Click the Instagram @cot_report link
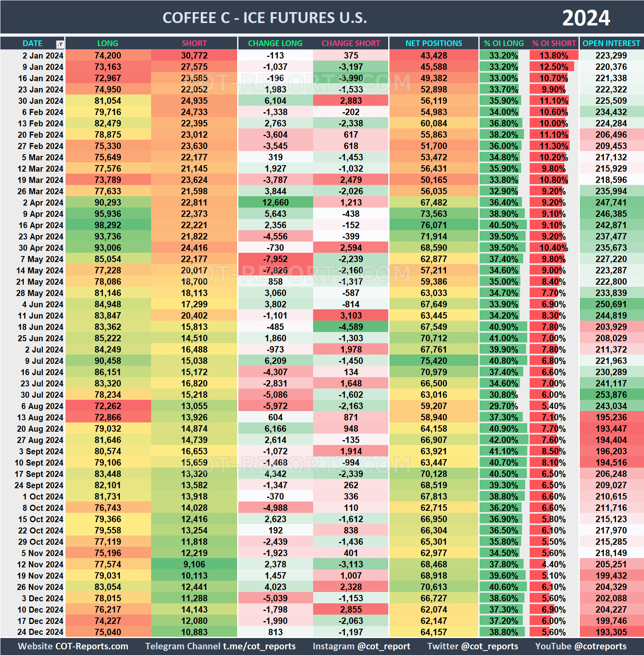Screen dimensions: 644x655 pos(361,646)
